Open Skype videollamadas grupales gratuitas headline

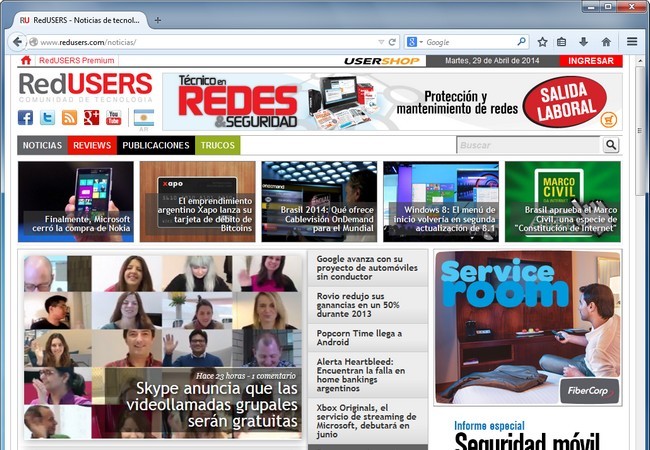(212, 405)
